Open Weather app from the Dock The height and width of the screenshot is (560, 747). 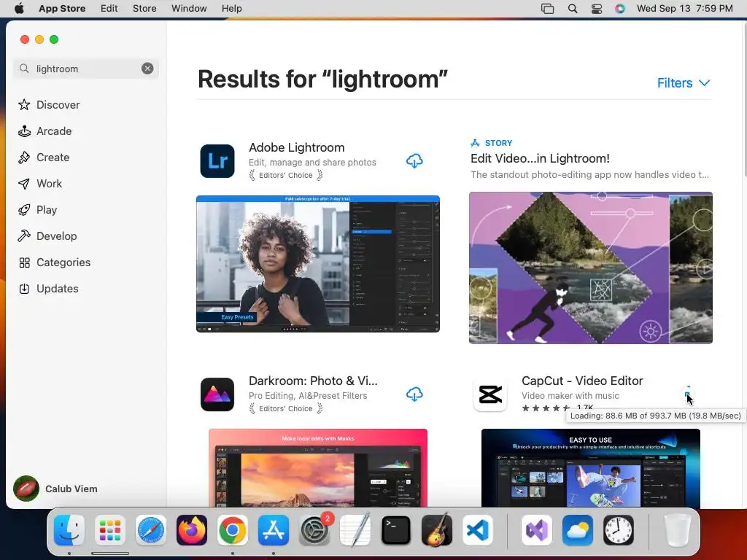point(578,530)
